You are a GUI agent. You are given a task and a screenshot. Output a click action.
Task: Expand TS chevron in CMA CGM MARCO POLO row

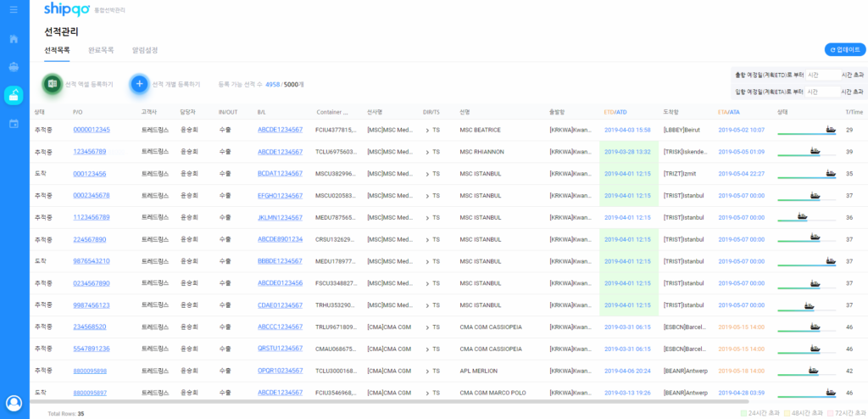pyautogui.click(x=427, y=393)
